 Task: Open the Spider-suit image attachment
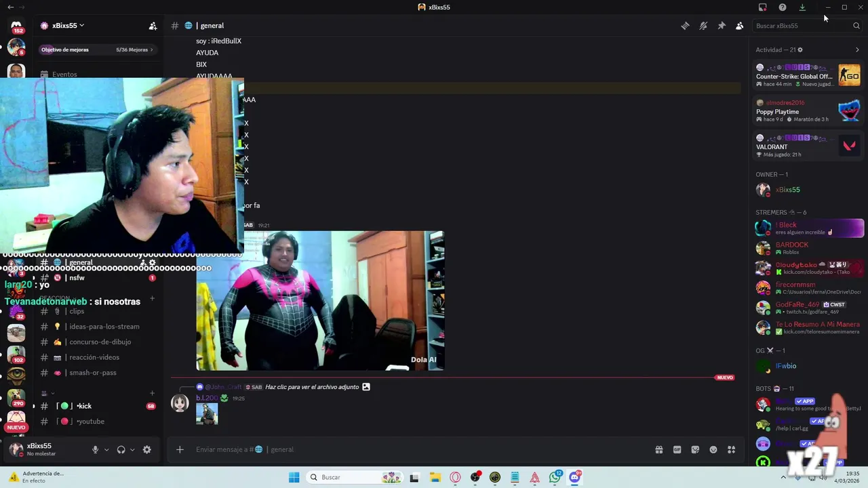(320, 301)
